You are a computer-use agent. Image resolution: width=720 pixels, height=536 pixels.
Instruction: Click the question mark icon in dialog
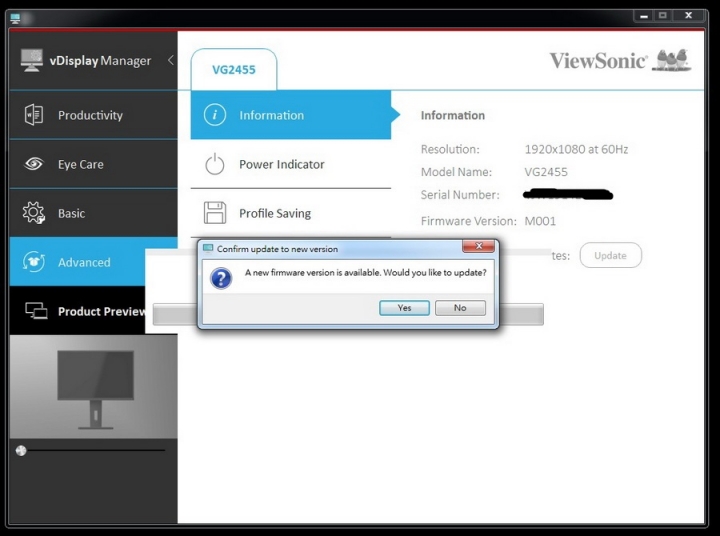[221, 278]
